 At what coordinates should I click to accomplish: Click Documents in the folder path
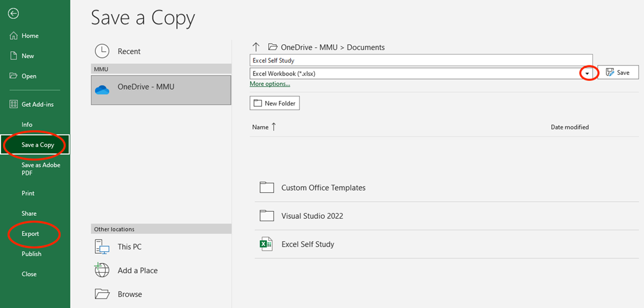(366, 47)
